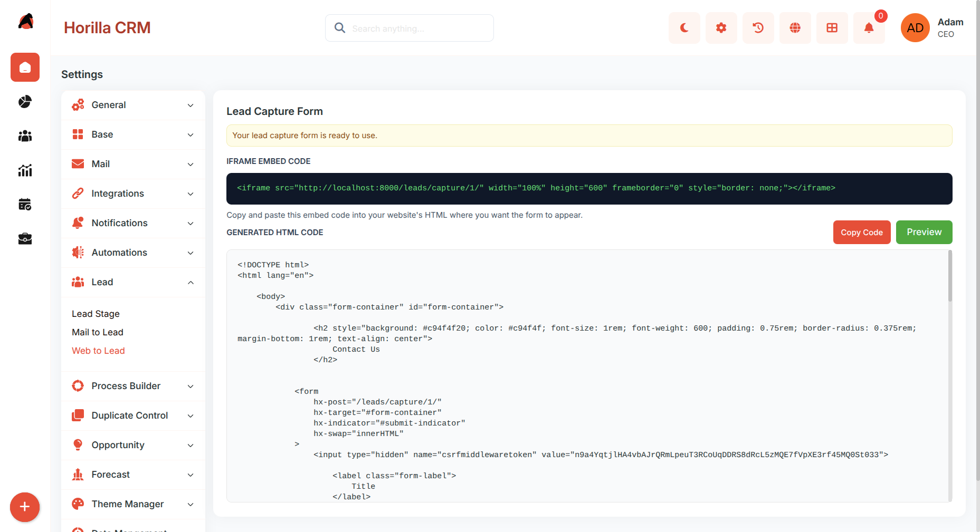Select the Web to Lead submenu item

tap(98, 351)
